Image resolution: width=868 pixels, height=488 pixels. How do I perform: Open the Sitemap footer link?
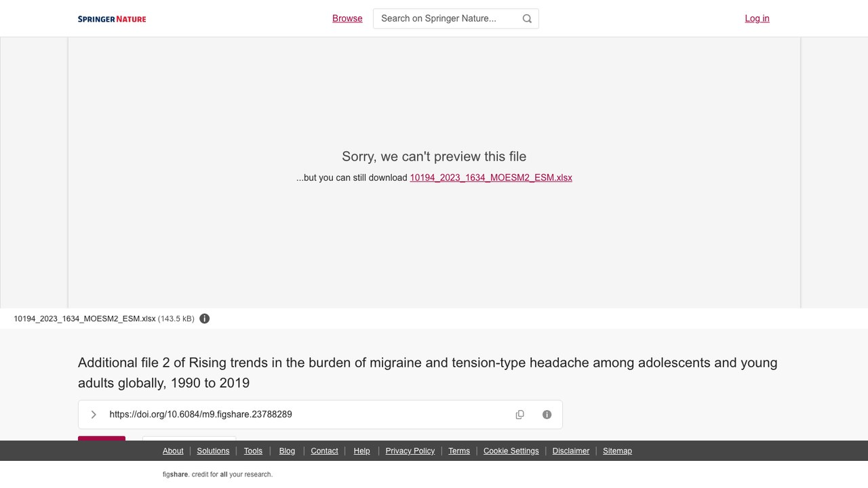coord(617,451)
